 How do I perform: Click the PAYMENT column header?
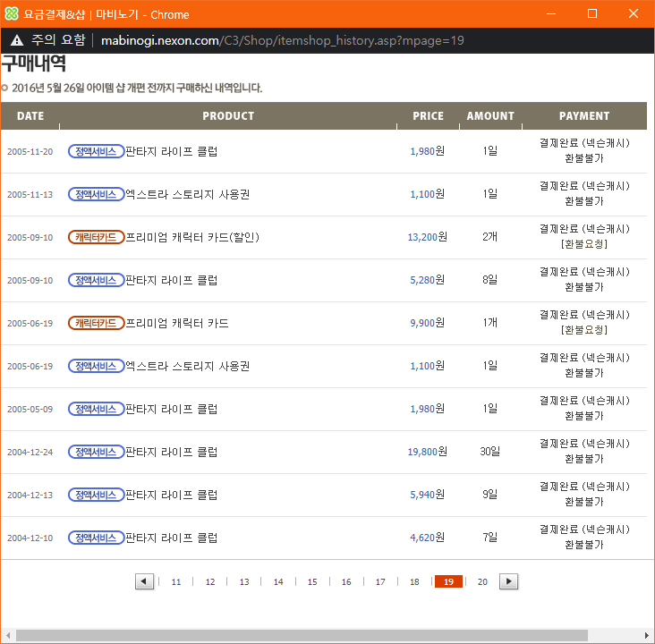coord(584,115)
